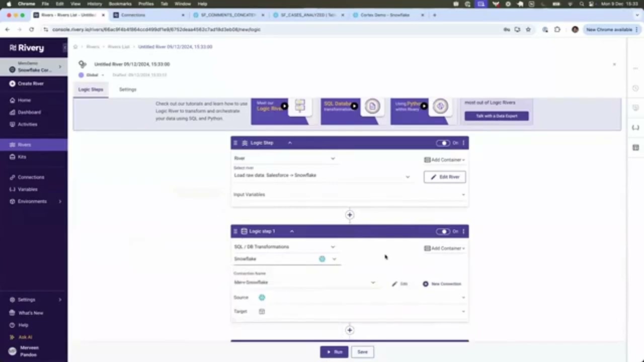Screen dimensions: 644x362
Task: Expand the Source section
Action: coord(349,298)
